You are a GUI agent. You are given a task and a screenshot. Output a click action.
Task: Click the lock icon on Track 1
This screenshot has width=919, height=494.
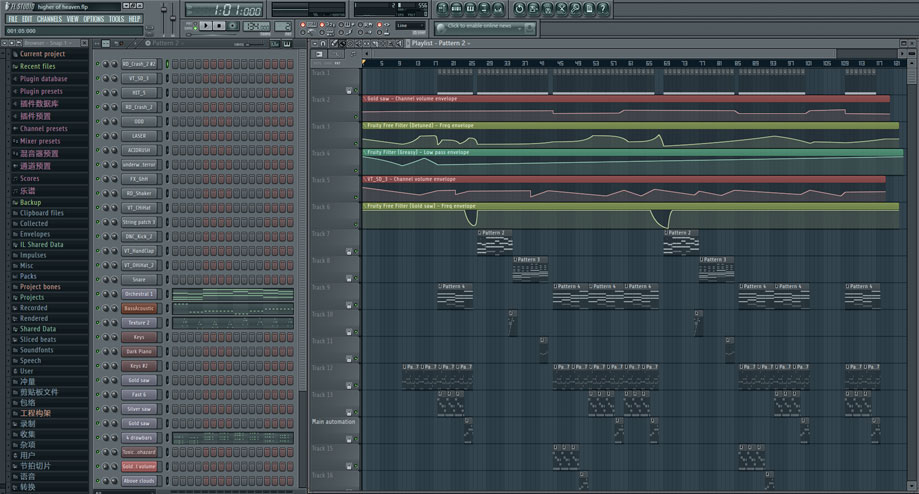[349, 91]
